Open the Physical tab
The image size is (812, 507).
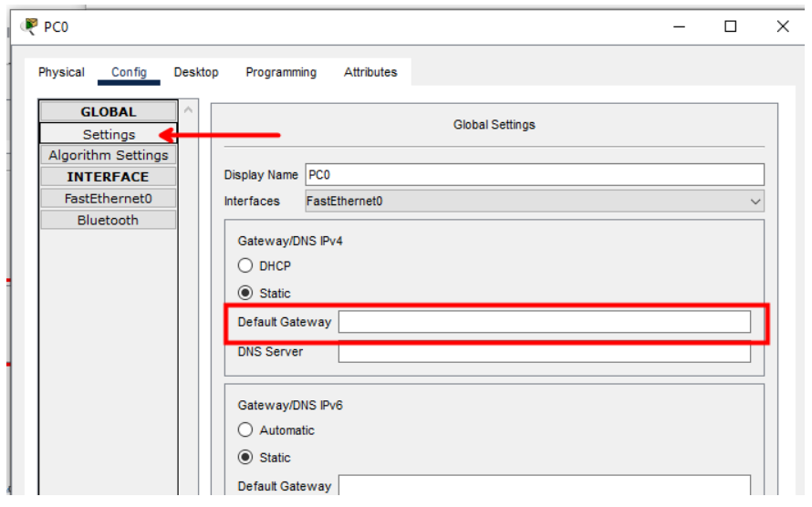click(x=61, y=72)
